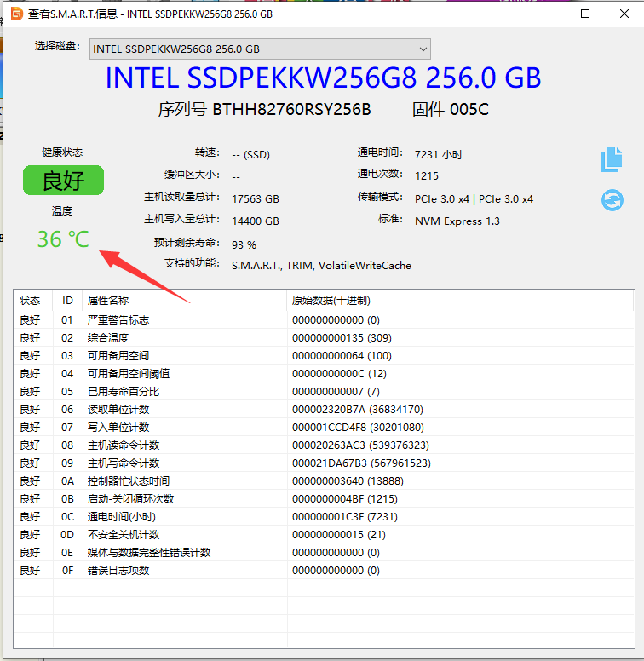Image resolution: width=644 pixels, height=661 pixels.
Task: Click the 14400 GB host writes value
Action: pyautogui.click(x=256, y=221)
